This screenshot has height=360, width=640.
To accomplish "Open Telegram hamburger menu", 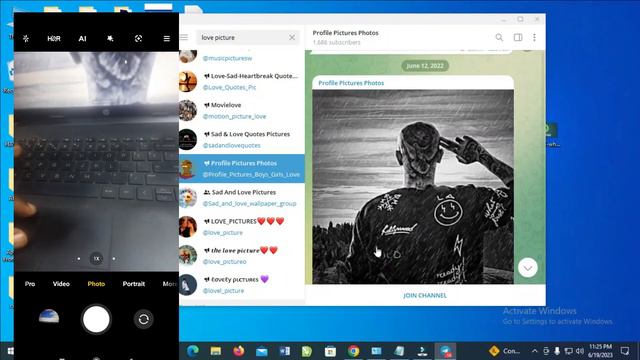I will [x=184, y=38].
